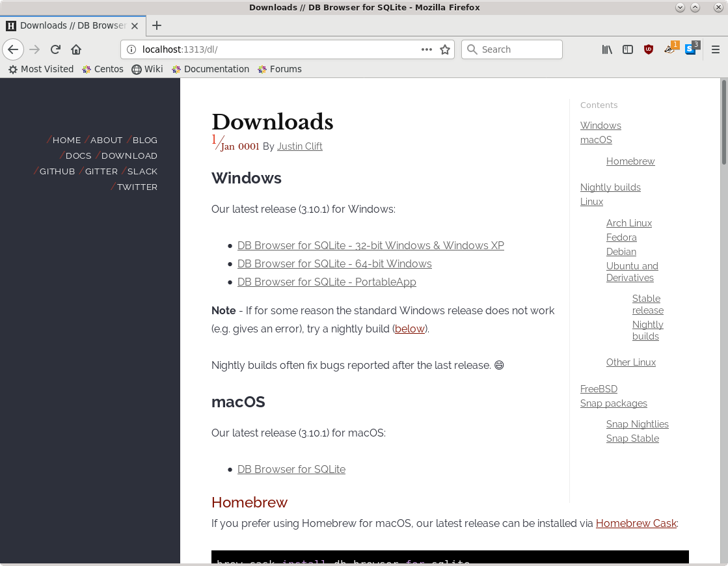Screen dimensions: 728x566
Task: Click the uBlock Origin shield icon
Action: [648, 49]
